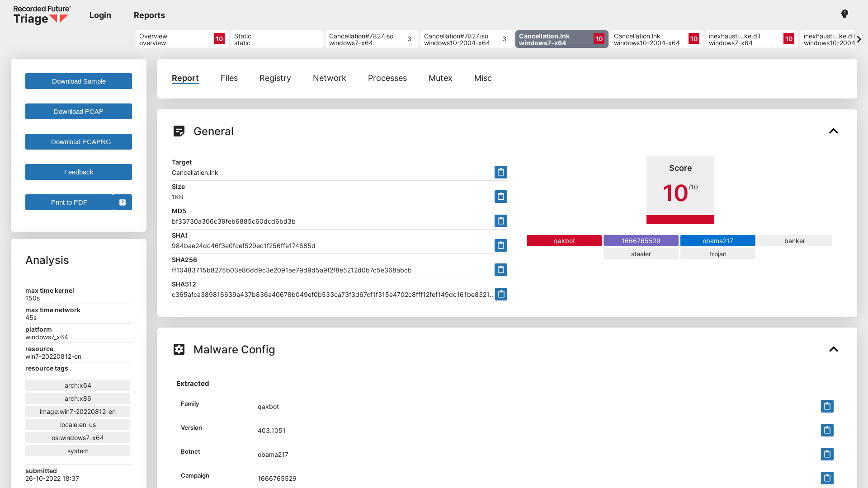This screenshot has width=868, height=488.
Task: Copy the SHA256 hash to clipboard
Action: click(500, 270)
